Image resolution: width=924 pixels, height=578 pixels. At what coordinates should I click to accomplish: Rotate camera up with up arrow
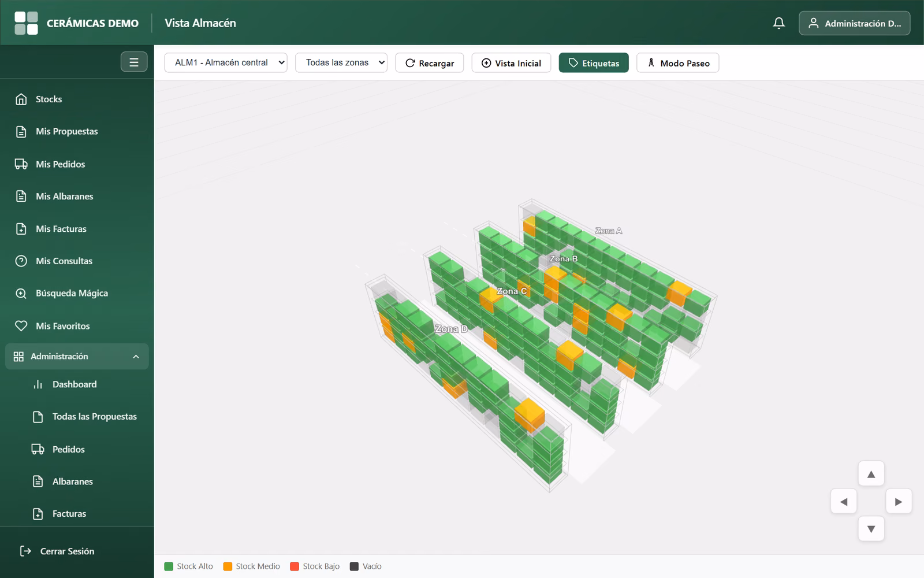871,474
